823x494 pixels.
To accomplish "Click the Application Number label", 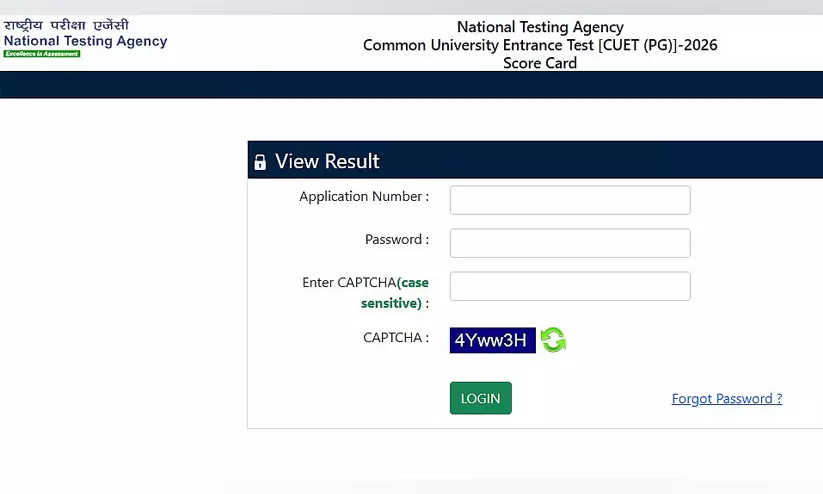I will [364, 197].
